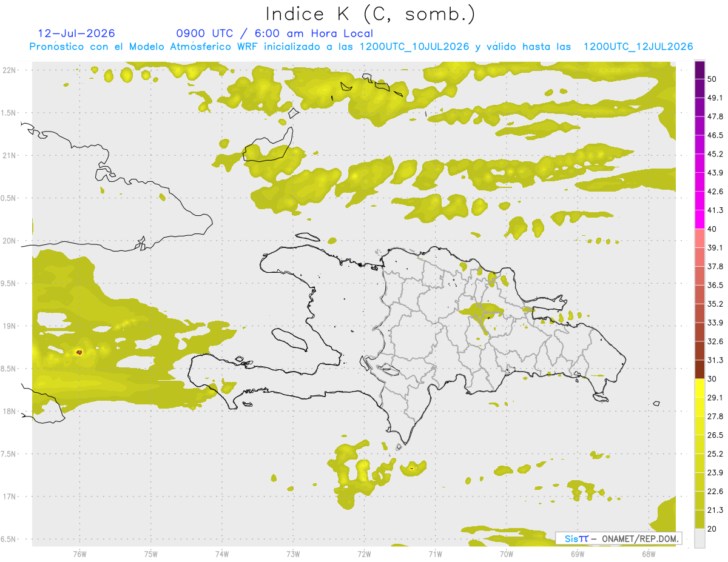
Task: Click the colorbar label '47.8'
Action: [x=715, y=116]
